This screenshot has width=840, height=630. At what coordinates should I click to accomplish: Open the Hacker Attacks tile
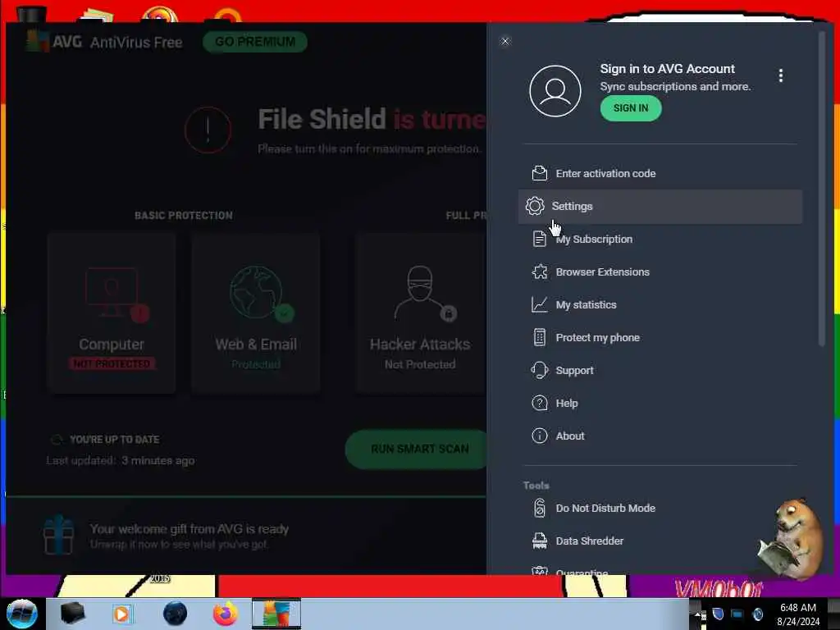(421, 313)
